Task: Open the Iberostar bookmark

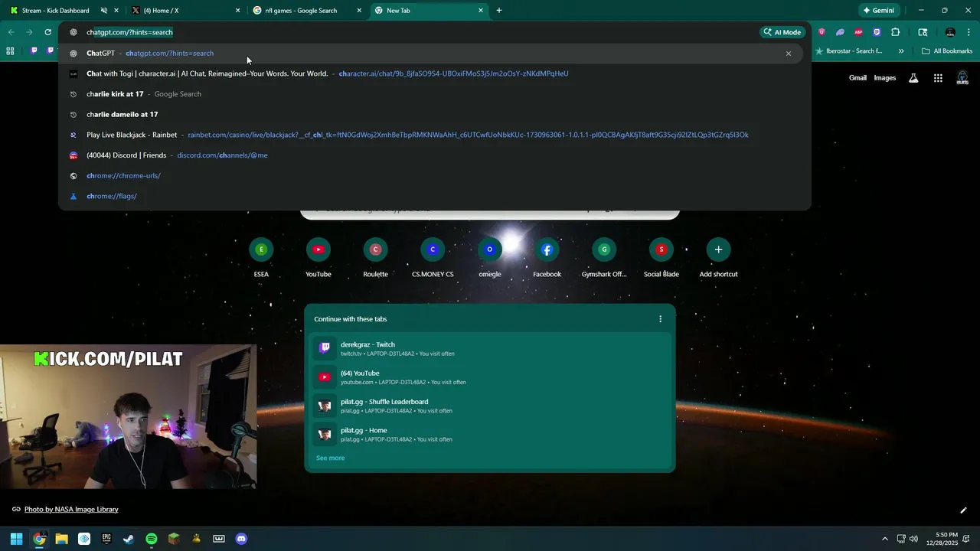Action: click(x=849, y=51)
